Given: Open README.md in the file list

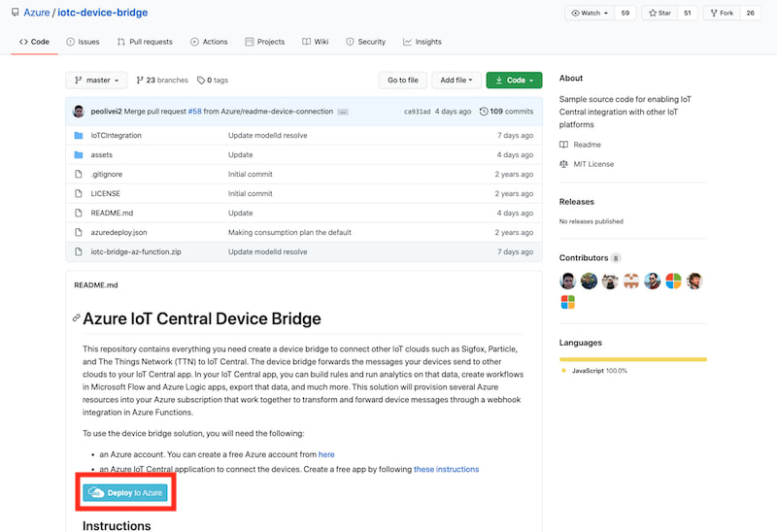Looking at the screenshot, I should point(112,213).
